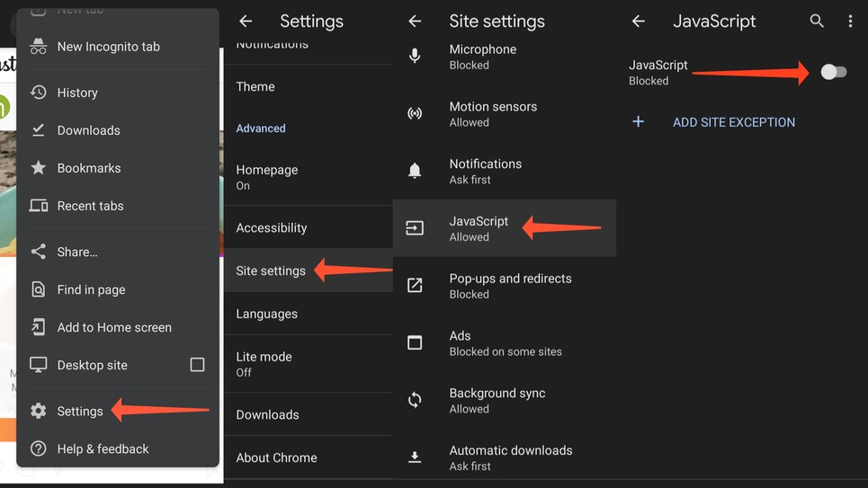
Task: Open the three-dot overflow menu
Action: pyautogui.click(x=850, y=21)
